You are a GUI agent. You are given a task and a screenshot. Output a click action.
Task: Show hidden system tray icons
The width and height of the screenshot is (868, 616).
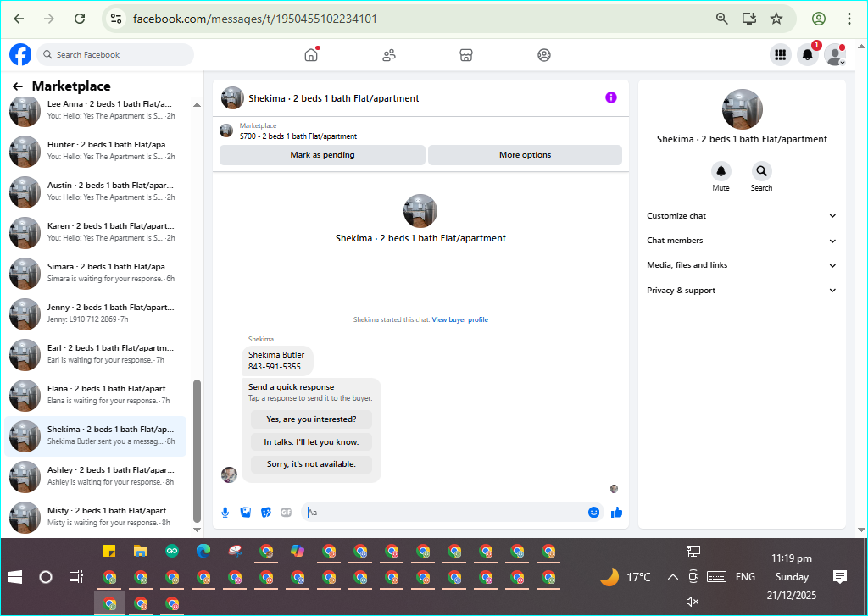672,577
